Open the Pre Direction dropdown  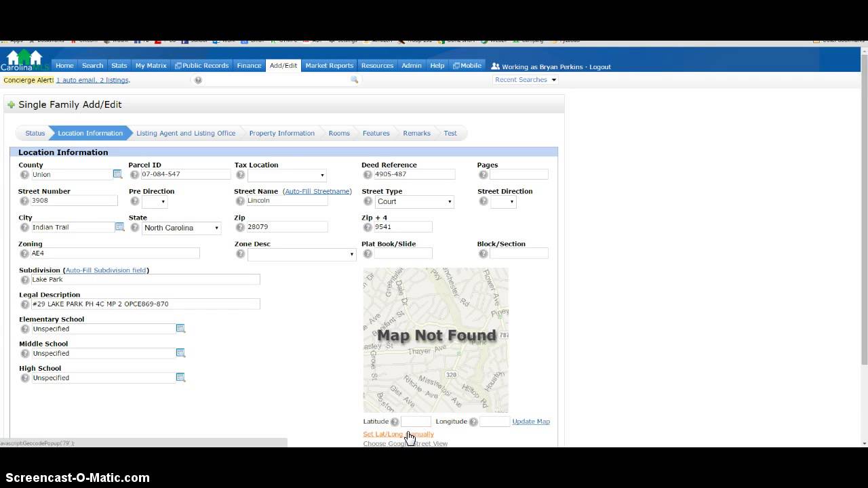coord(155,202)
